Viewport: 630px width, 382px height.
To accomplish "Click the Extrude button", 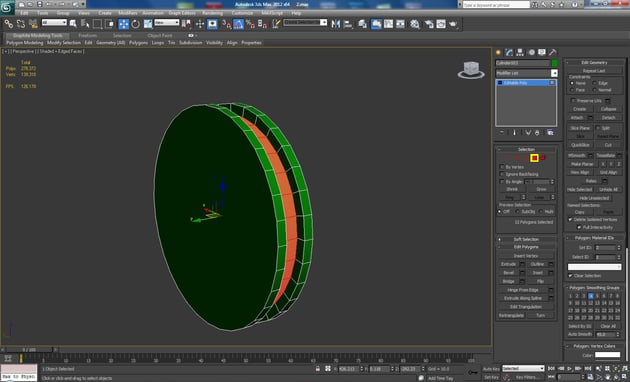I will pos(508,264).
